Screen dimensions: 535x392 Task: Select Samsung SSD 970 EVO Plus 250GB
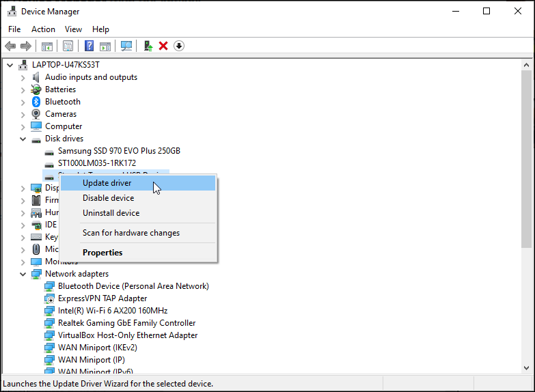click(119, 151)
